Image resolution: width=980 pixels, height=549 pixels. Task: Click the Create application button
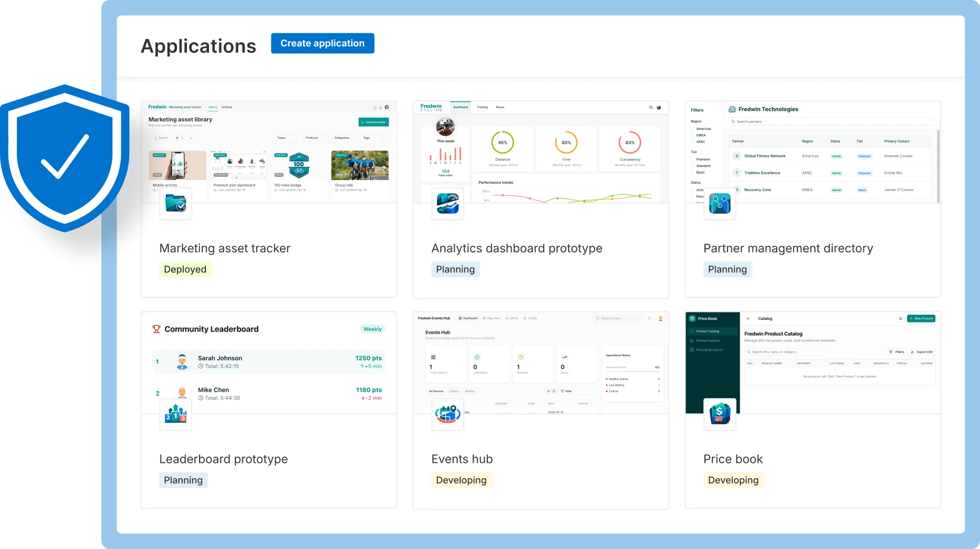[323, 43]
